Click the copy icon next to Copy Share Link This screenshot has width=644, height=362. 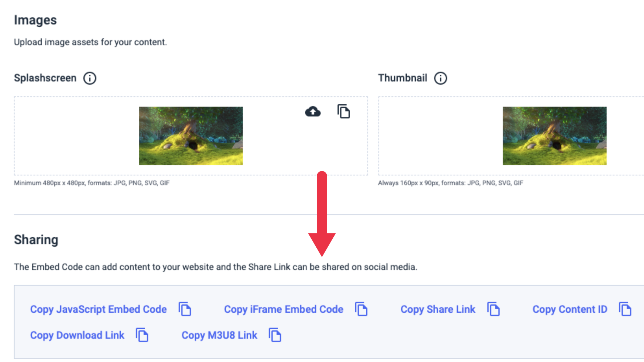click(493, 309)
